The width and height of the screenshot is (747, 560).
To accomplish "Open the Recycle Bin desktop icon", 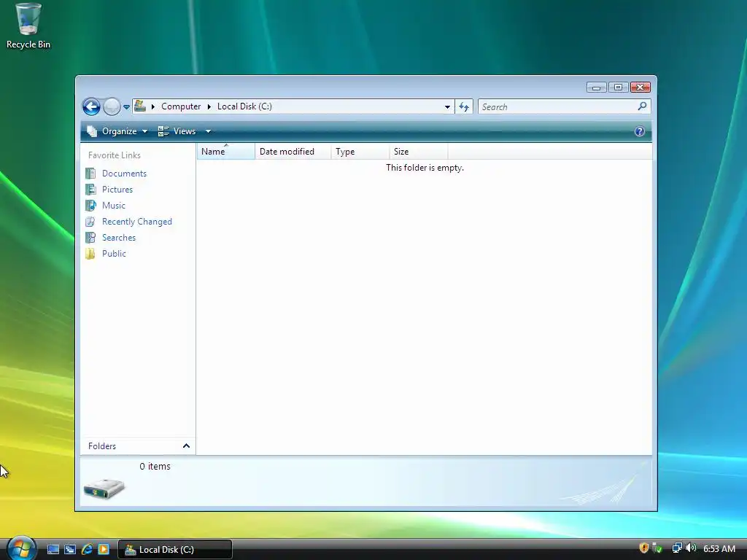I will coord(28,26).
